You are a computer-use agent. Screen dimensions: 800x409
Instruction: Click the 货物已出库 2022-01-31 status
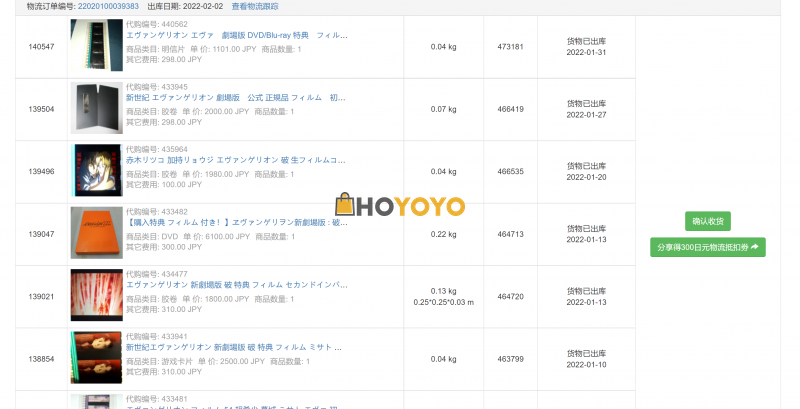[586, 46]
